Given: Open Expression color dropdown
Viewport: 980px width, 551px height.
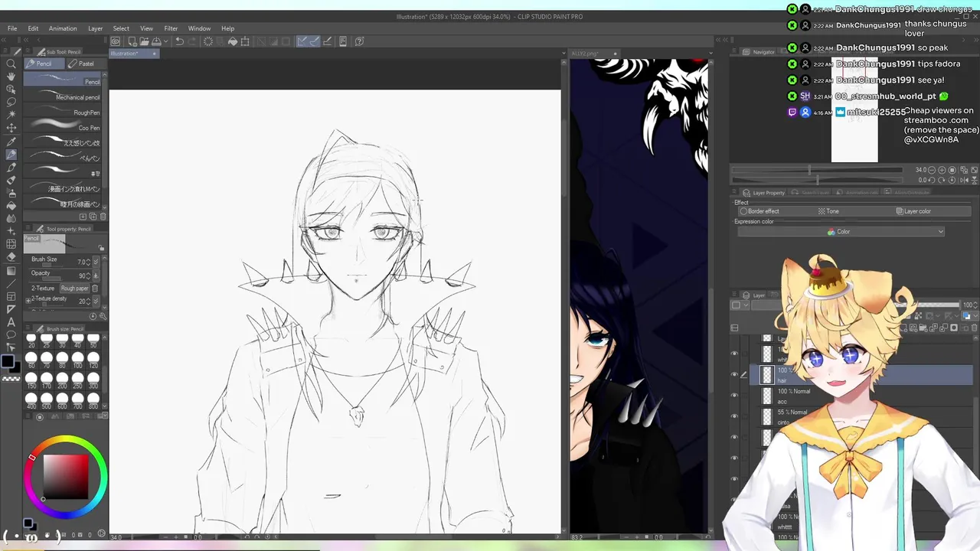Looking at the screenshot, I should point(841,232).
